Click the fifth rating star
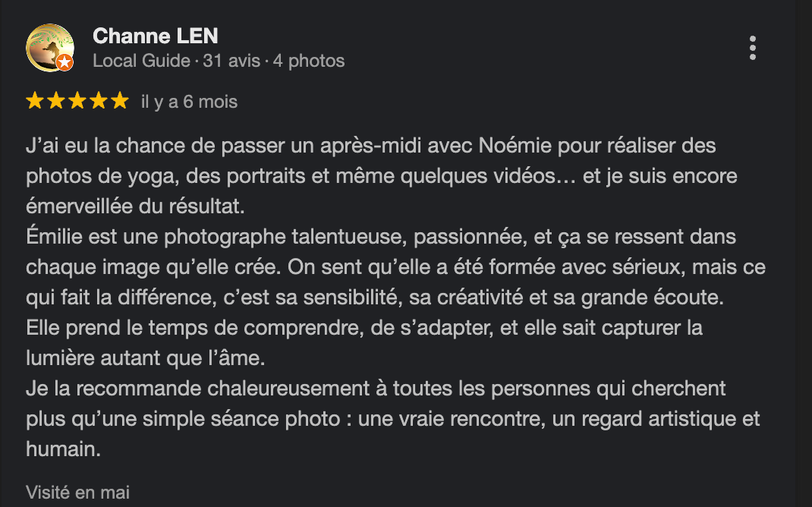Screen dimensions: 812x507 120,101
